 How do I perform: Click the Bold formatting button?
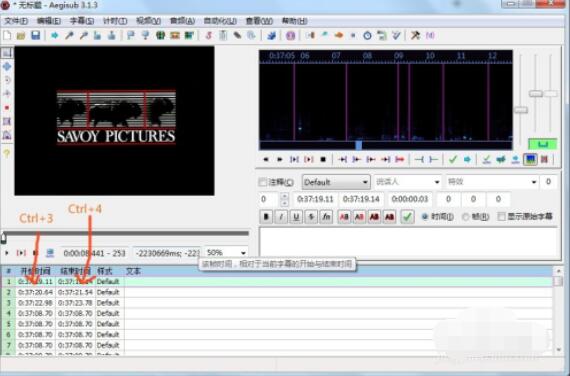pyautogui.click(x=266, y=217)
